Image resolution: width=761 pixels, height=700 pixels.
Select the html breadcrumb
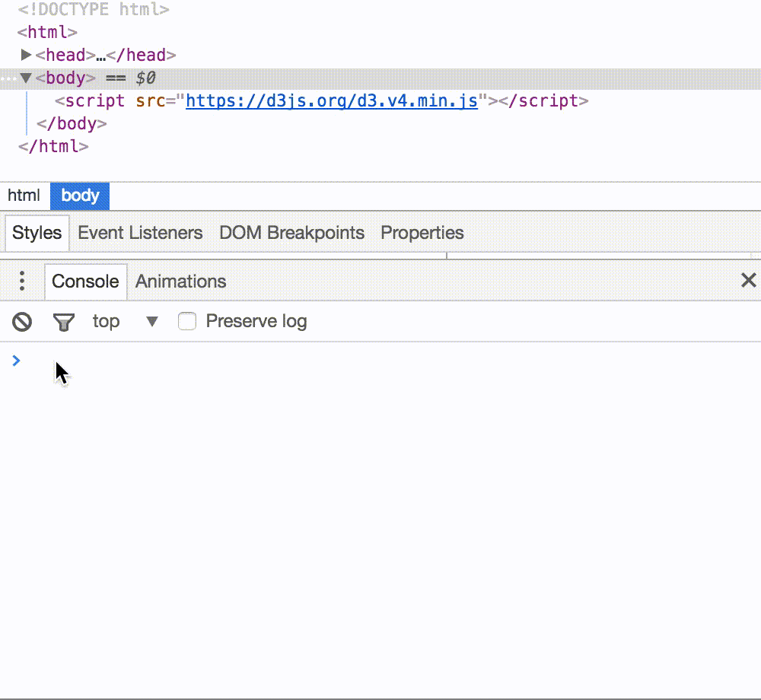click(x=24, y=196)
